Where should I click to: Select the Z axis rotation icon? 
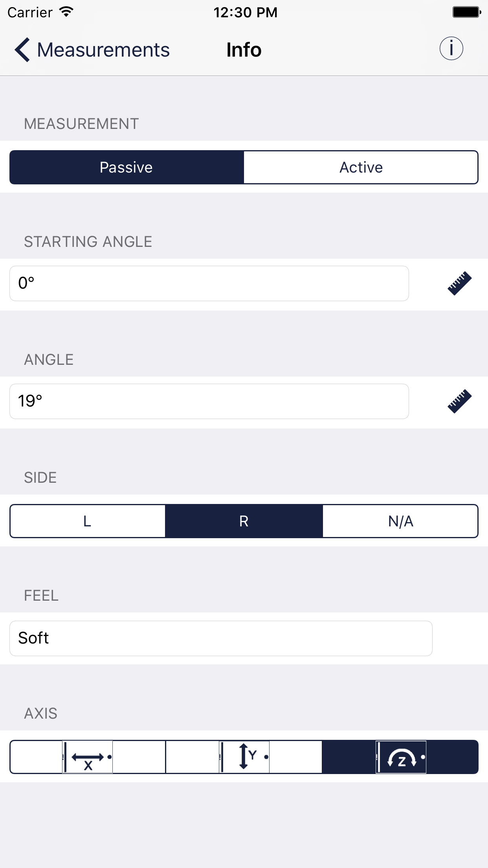pyautogui.click(x=401, y=757)
